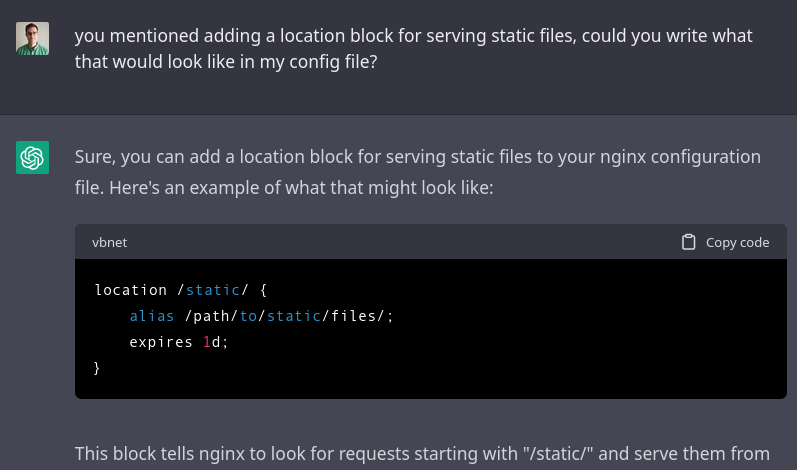Click the clipboard icon beside Copy code
This screenshot has height=470, width=797.
click(x=689, y=242)
